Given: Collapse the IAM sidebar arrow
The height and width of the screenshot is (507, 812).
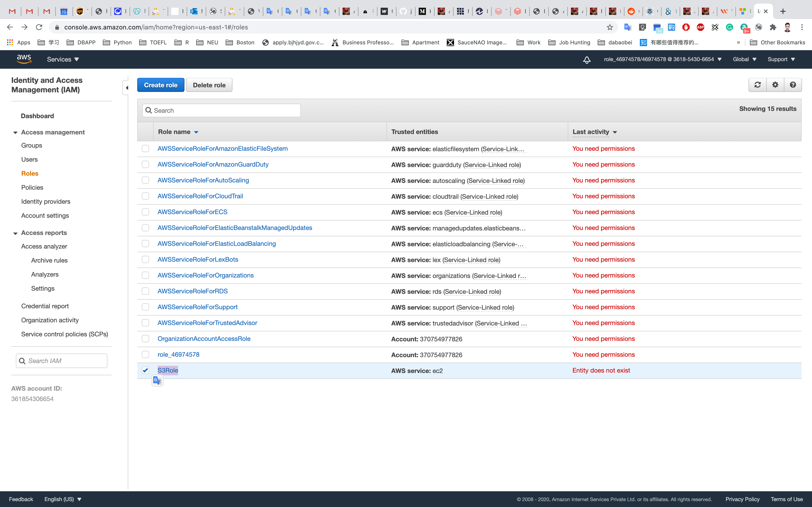Looking at the screenshot, I should (x=126, y=88).
